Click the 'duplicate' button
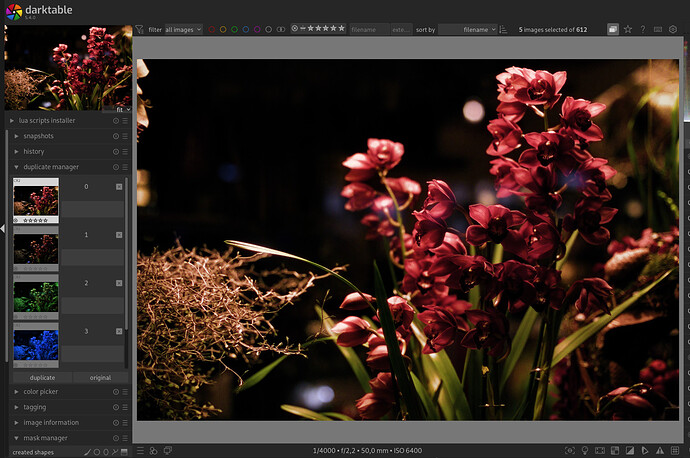The image size is (690, 458). coord(42,378)
